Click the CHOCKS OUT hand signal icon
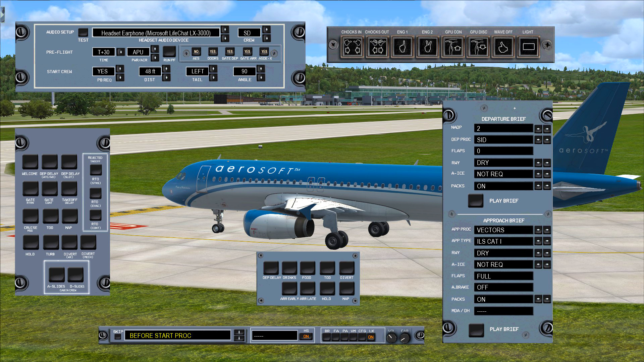Image resolution: width=644 pixels, height=362 pixels. (377, 47)
